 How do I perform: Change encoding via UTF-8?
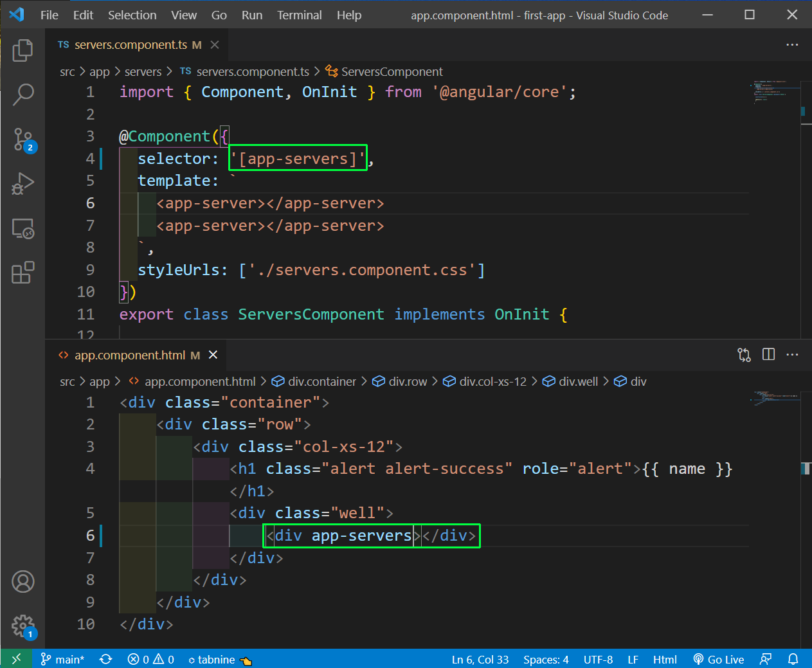coord(598,659)
